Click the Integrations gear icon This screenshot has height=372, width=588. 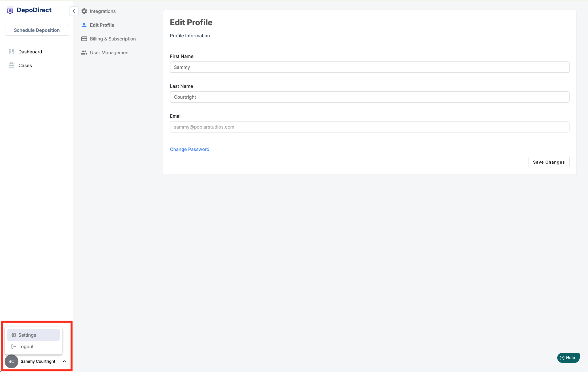84,11
